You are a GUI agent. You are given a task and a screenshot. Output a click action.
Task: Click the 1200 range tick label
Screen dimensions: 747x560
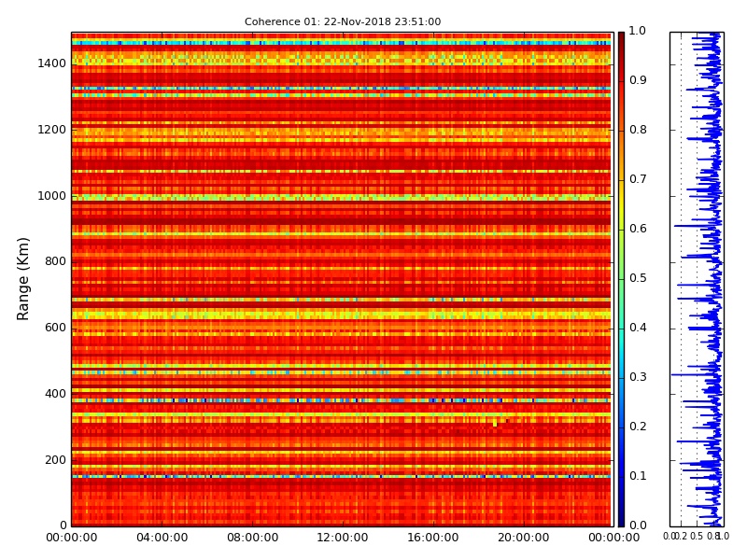pos(52,130)
